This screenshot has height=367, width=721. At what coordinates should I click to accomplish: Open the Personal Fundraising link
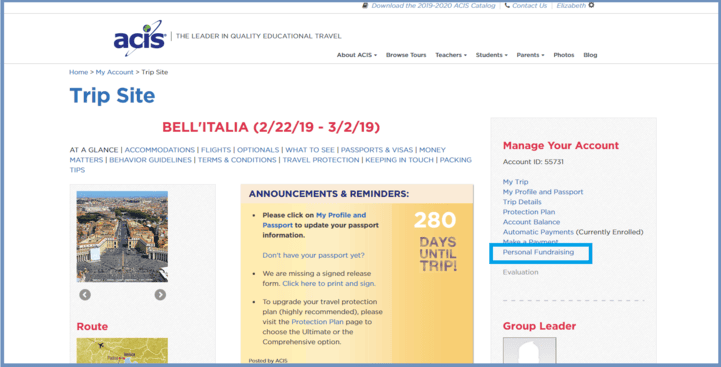click(x=538, y=252)
